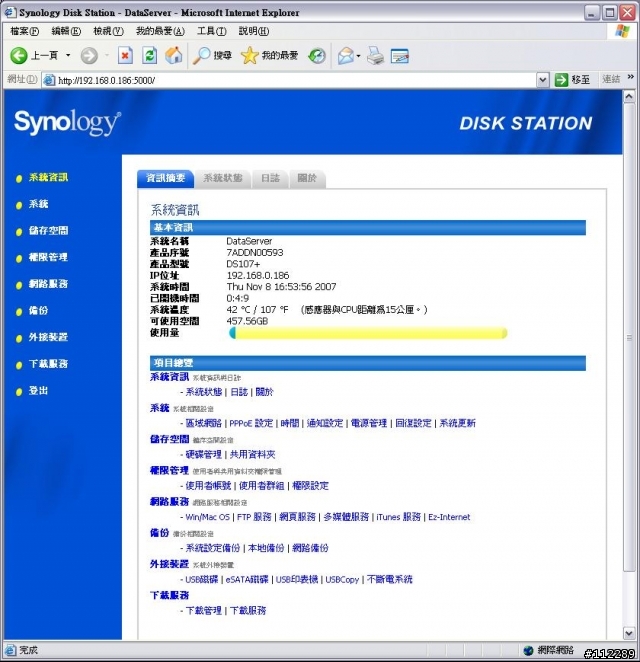Open the FTP 服務 link
Screen dimensions: 640x662
point(254,517)
